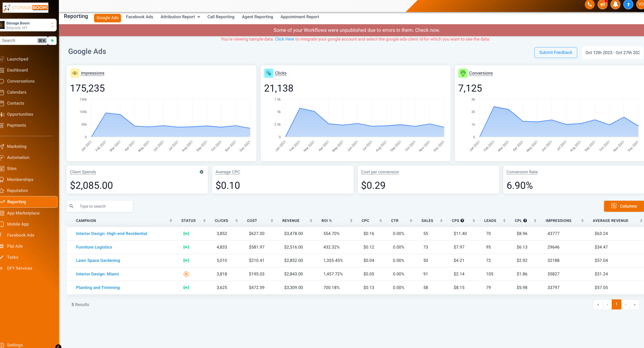
Task: Click status icon for Lawn Space Gardening
Action: point(186,260)
